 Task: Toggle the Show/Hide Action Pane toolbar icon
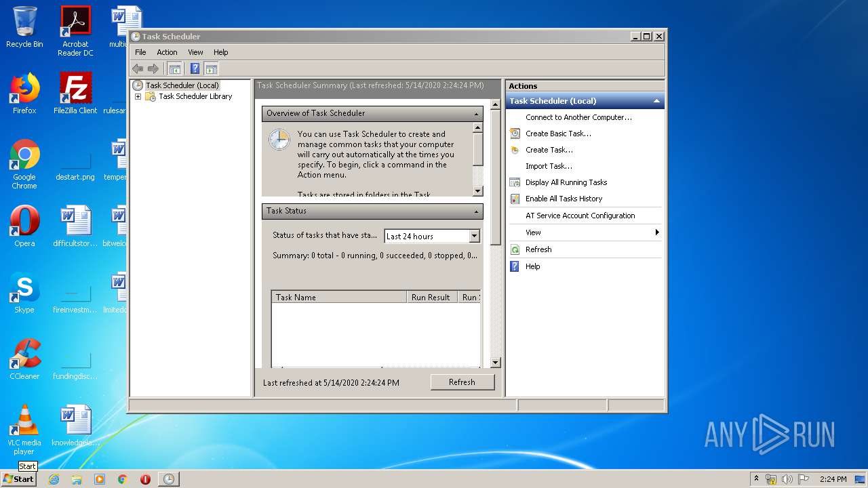(x=212, y=68)
